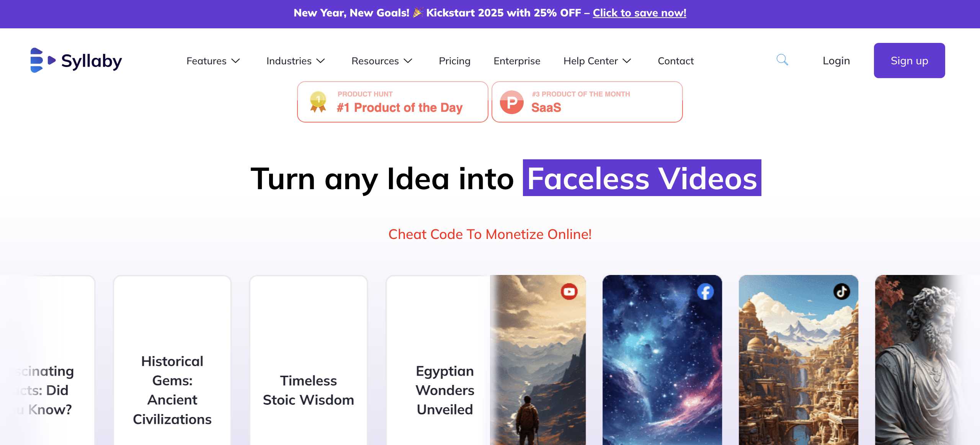The height and width of the screenshot is (445, 980).
Task: Open the Contact page
Action: pyautogui.click(x=676, y=61)
